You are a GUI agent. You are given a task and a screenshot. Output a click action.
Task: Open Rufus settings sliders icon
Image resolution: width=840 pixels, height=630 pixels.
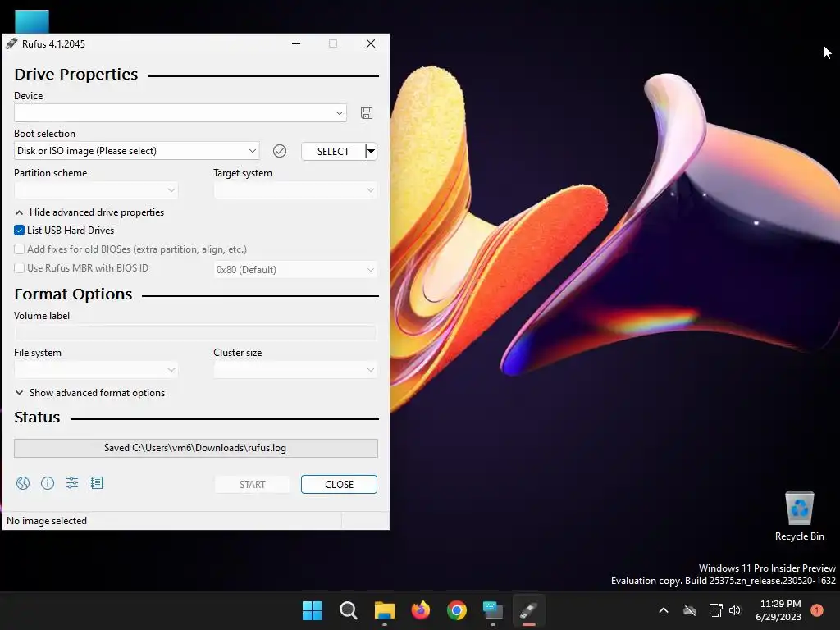click(72, 483)
